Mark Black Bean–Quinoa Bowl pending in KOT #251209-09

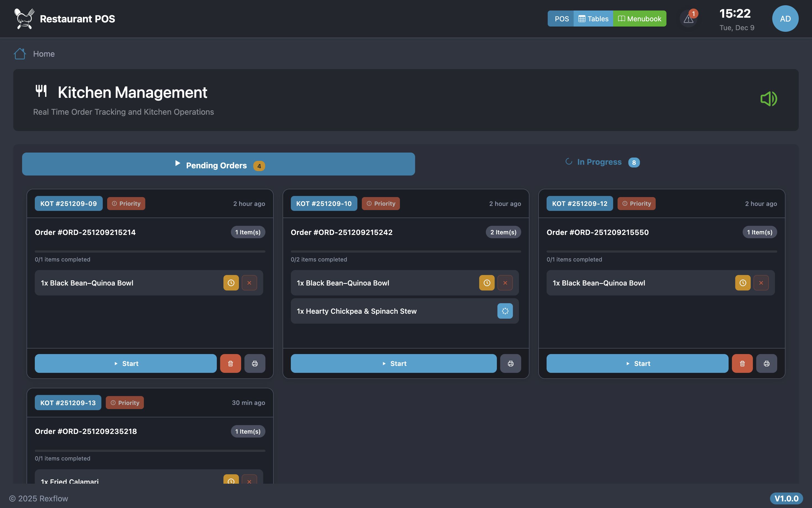231,283
